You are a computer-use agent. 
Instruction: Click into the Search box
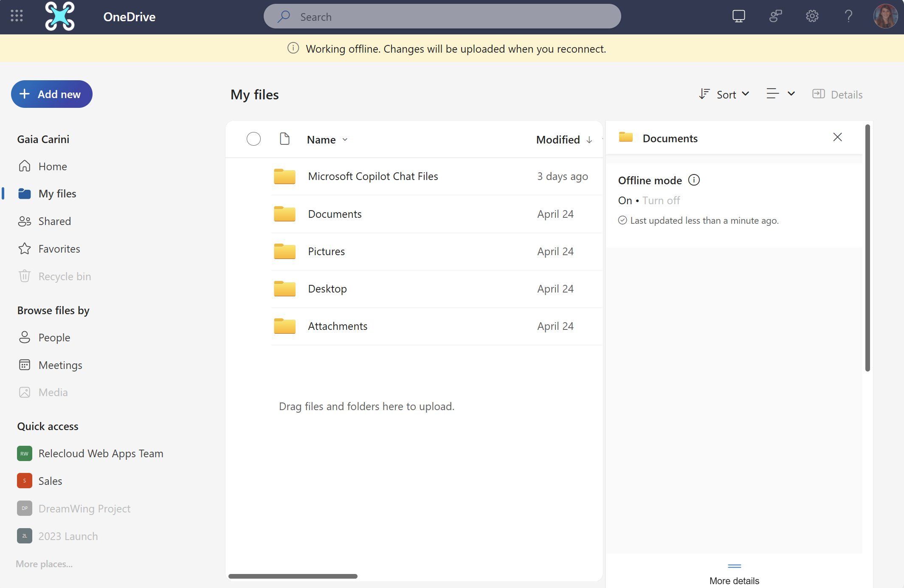(x=442, y=17)
